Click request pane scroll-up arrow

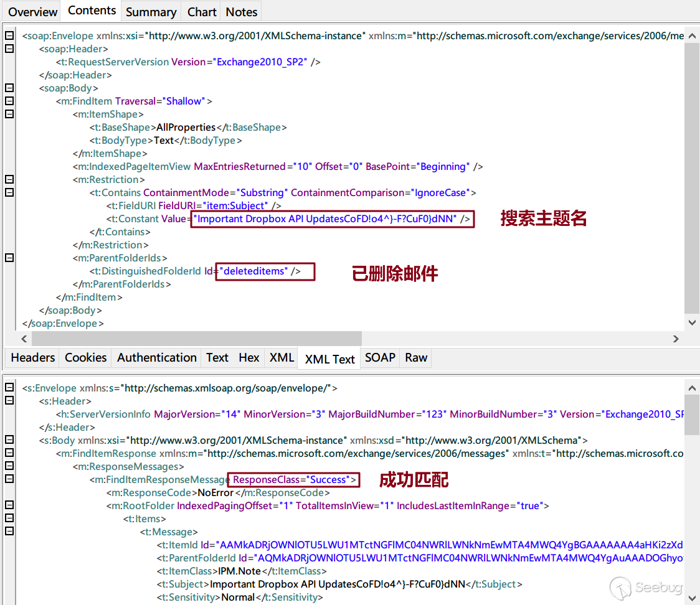(x=692, y=35)
